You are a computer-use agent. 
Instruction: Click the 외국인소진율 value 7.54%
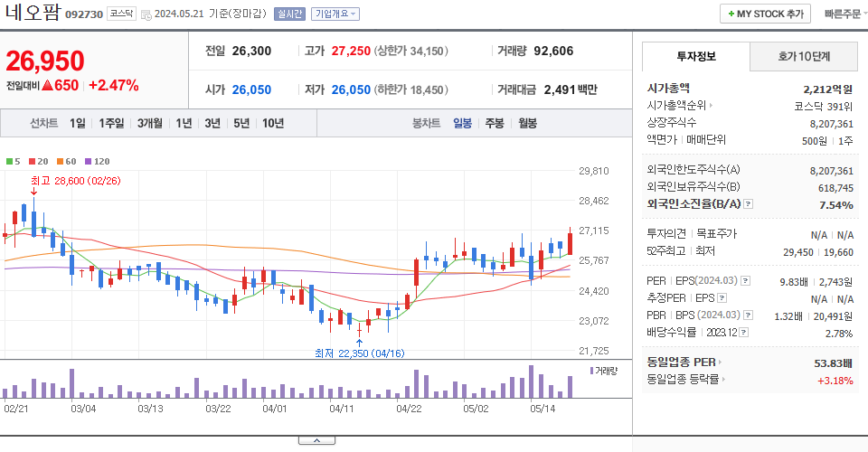(835, 205)
